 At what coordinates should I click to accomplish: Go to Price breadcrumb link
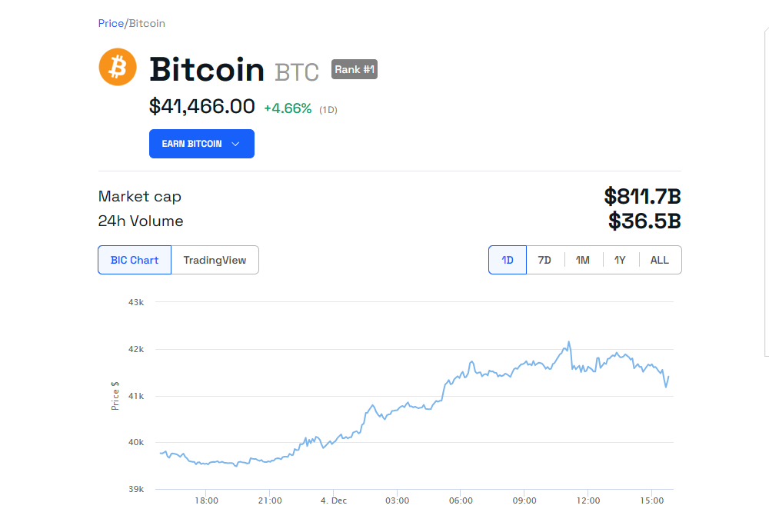pos(111,23)
